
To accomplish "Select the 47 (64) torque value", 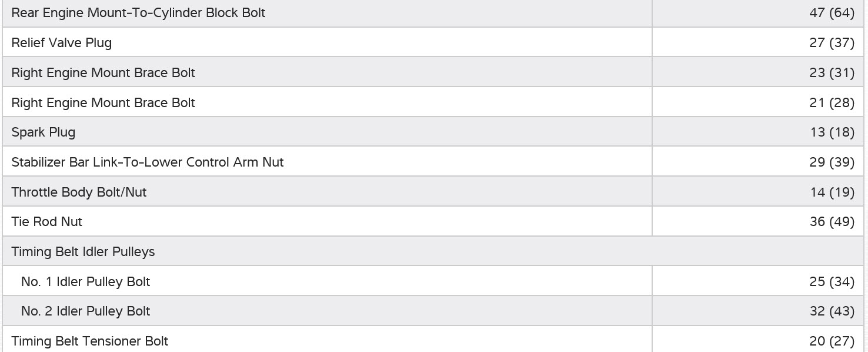I will 832,12.
